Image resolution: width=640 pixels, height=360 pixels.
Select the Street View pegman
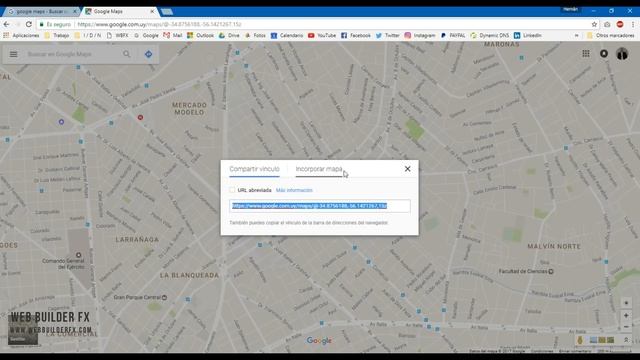(580, 340)
